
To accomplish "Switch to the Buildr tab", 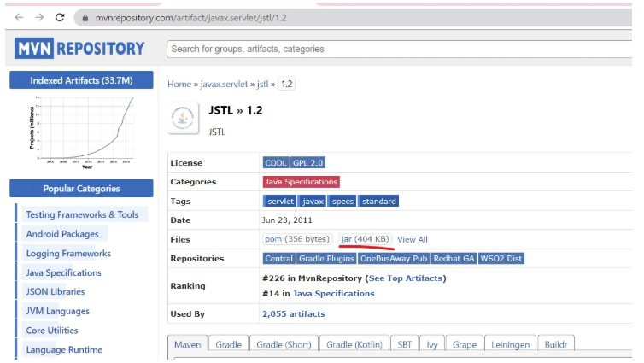I will tap(556, 344).
